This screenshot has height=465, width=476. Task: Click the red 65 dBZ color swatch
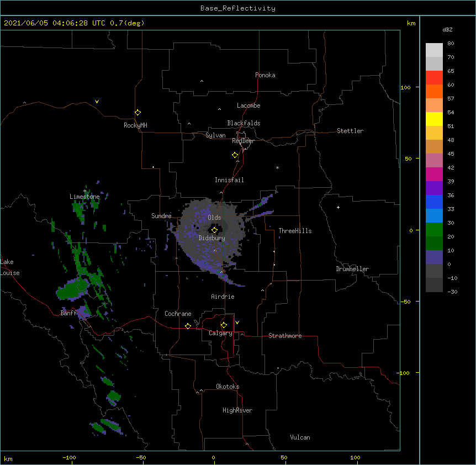[x=434, y=77]
